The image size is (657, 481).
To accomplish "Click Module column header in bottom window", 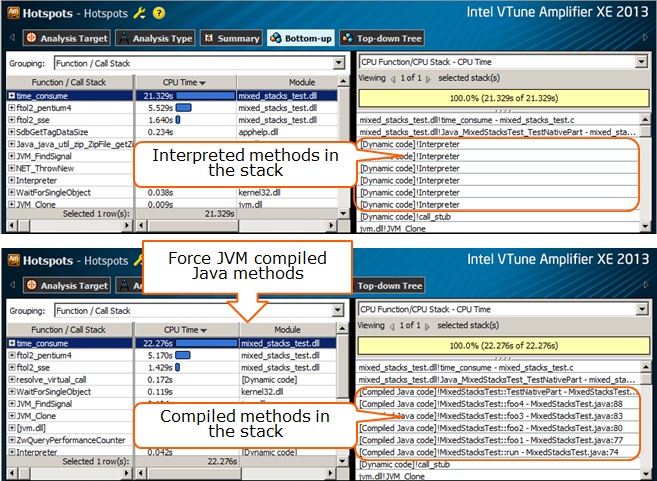I will [288, 330].
